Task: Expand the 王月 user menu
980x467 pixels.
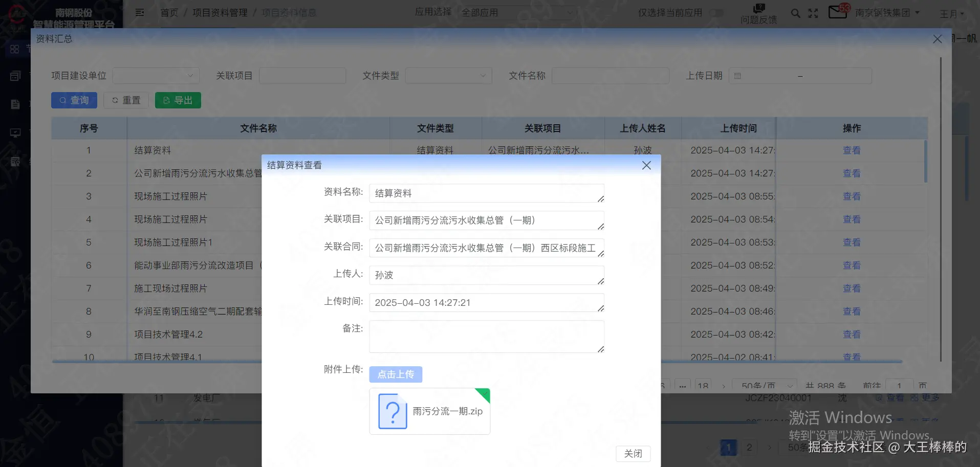Action: [951, 14]
